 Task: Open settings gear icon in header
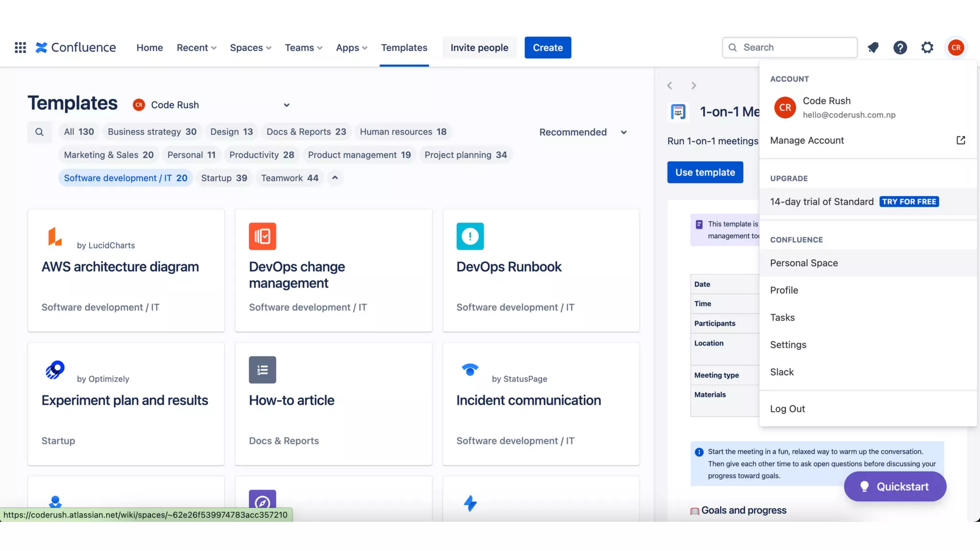pos(927,47)
